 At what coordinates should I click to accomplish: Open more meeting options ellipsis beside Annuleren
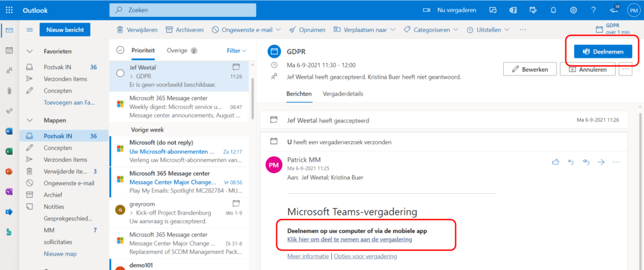[626, 69]
